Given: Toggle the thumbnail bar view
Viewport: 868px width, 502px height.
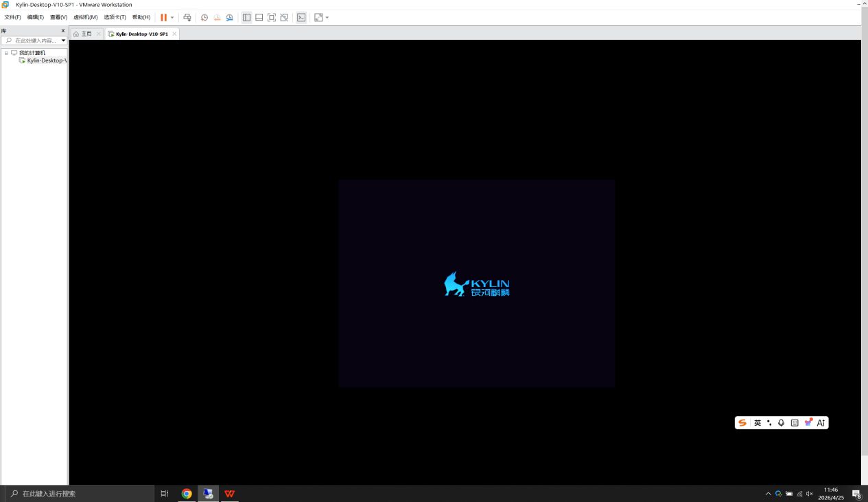Looking at the screenshot, I should (259, 17).
